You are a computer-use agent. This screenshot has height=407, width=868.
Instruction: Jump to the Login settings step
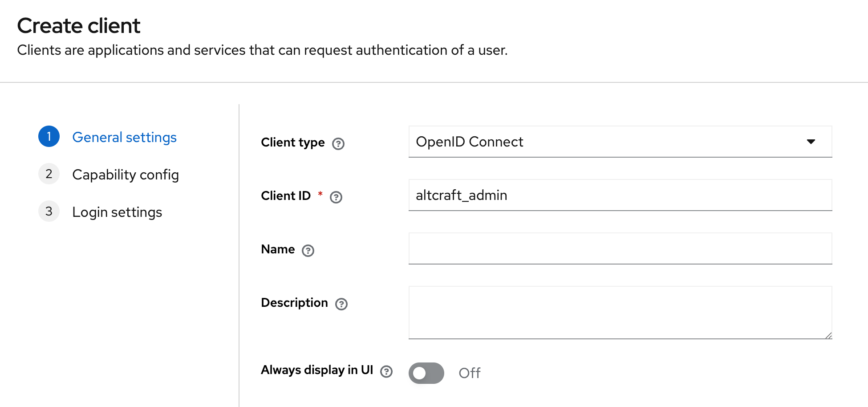[117, 212]
